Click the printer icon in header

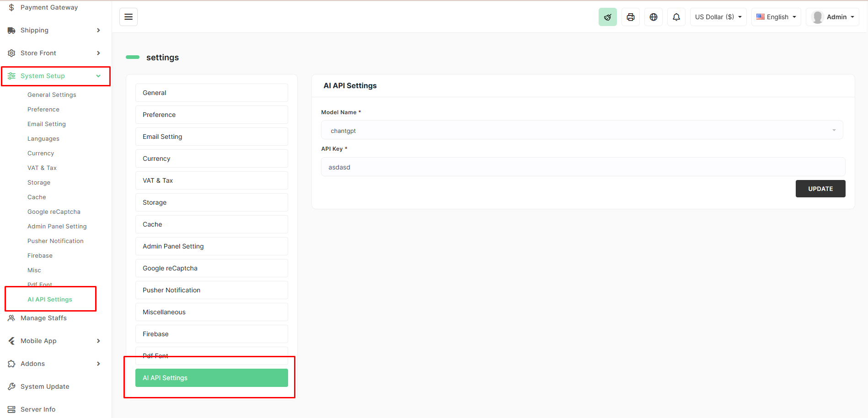point(630,17)
